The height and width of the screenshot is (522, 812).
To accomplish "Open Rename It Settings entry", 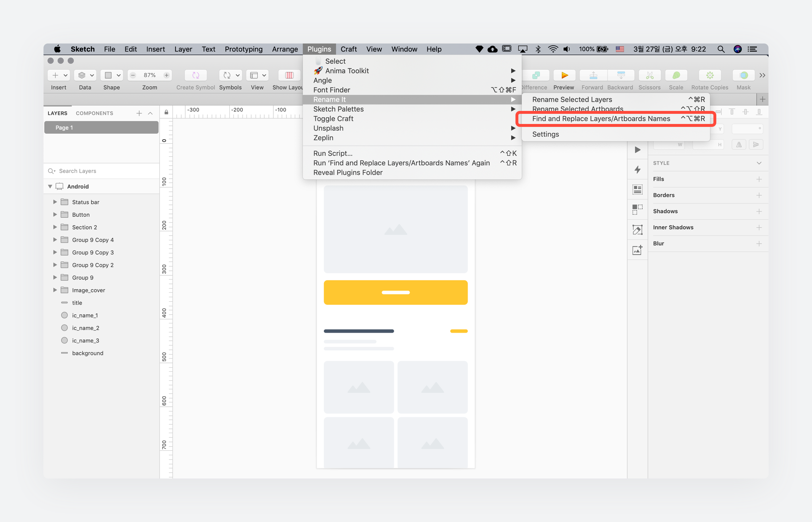I will coord(546,134).
